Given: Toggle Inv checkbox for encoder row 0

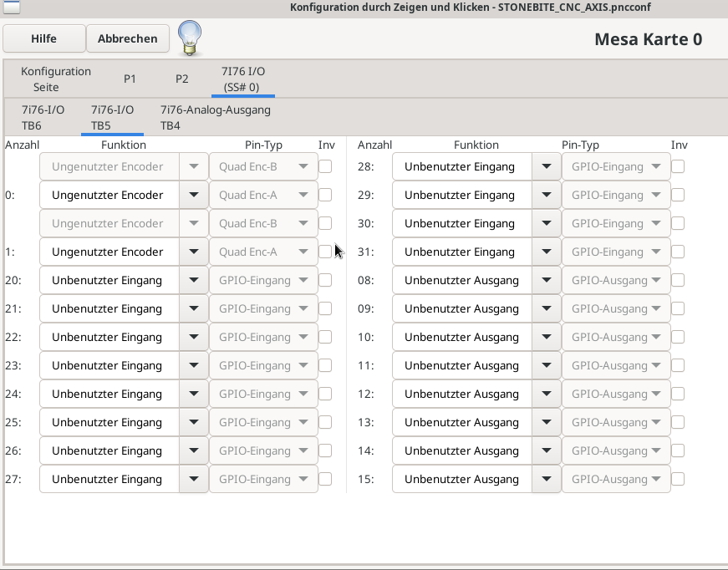Looking at the screenshot, I should 325,195.
